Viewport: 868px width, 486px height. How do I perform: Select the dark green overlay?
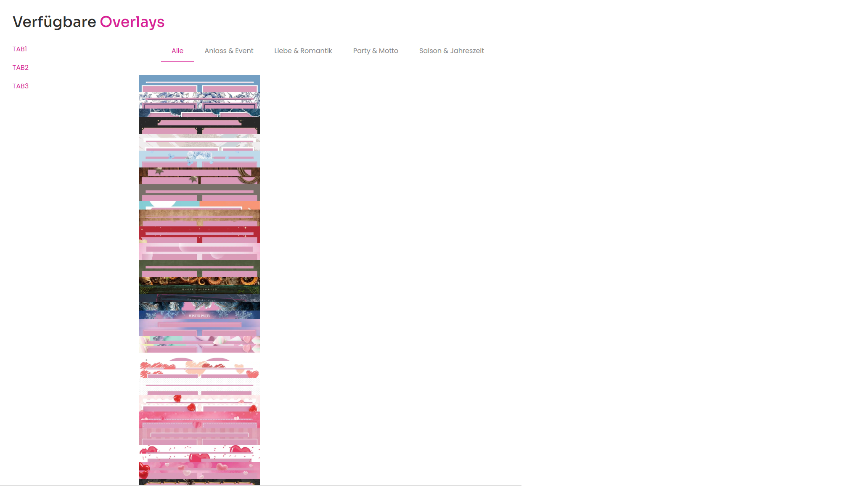[199, 268]
